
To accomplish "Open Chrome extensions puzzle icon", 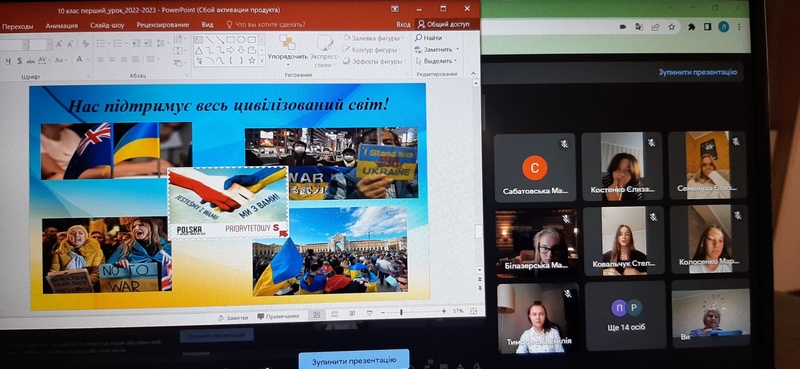I will coord(692,27).
